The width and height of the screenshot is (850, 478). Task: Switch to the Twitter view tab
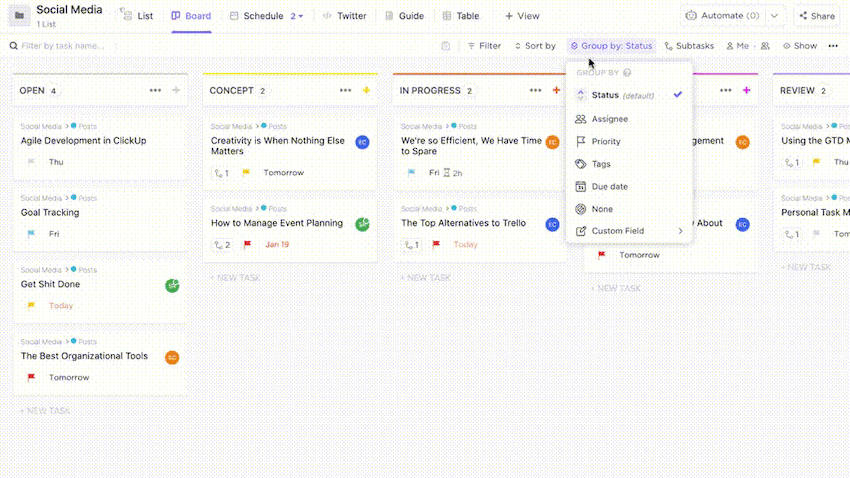tap(345, 16)
